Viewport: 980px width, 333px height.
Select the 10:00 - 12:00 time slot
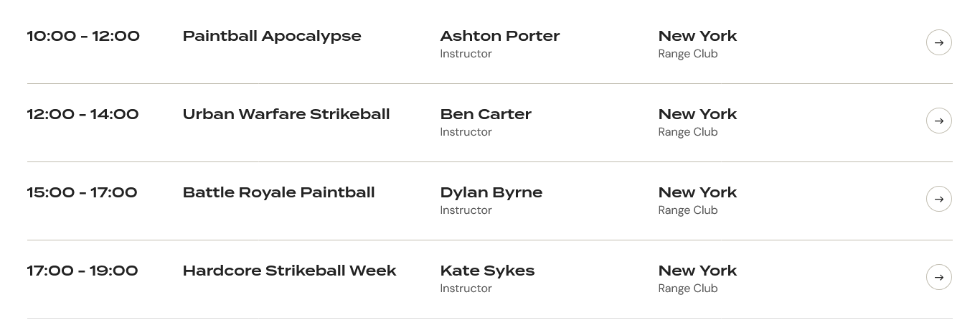click(x=83, y=36)
